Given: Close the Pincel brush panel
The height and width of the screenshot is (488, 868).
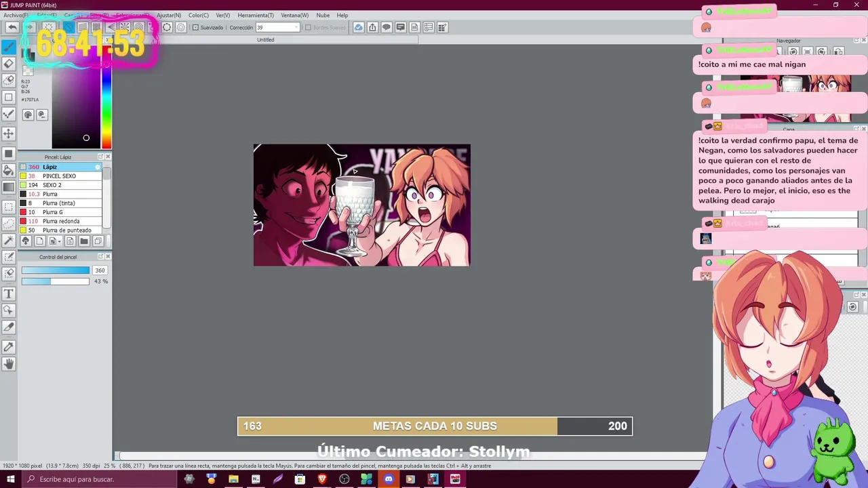Looking at the screenshot, I should 108,157.
